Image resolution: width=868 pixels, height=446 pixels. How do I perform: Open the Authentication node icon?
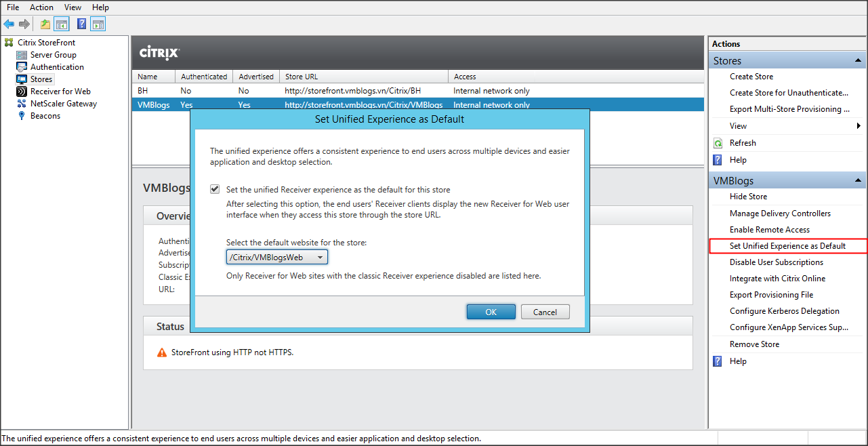pos(22,67)
